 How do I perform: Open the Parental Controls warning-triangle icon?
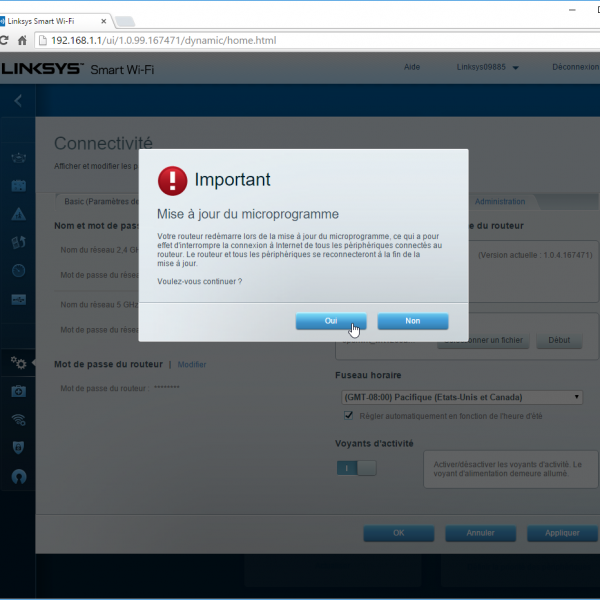click(18, 214)
